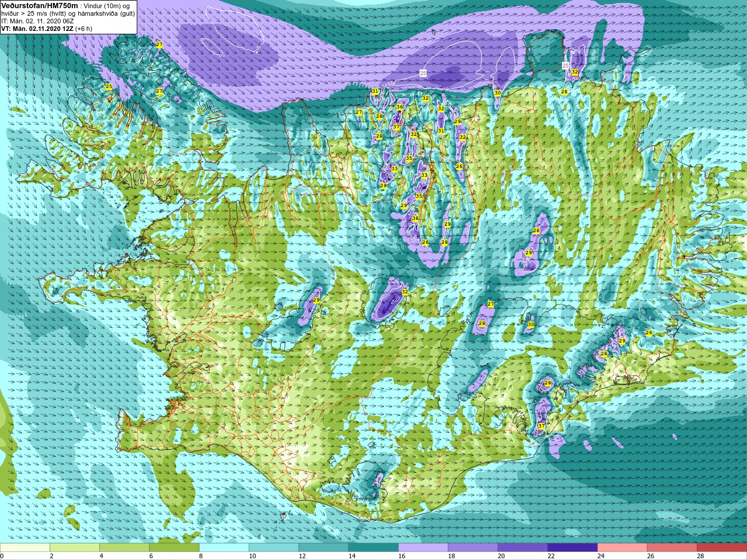
Task: Click the legend scale number "14"
Action: (x=352, y=556)
